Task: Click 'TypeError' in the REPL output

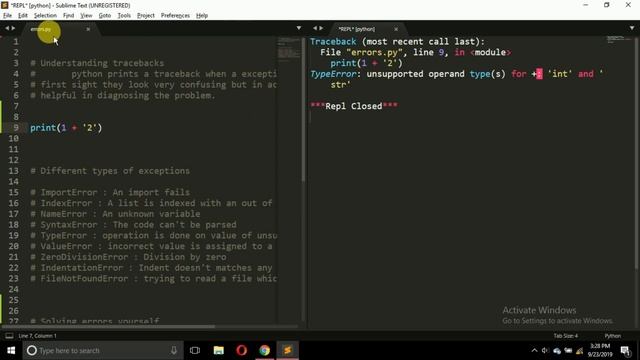Action: tap(333, 74)
